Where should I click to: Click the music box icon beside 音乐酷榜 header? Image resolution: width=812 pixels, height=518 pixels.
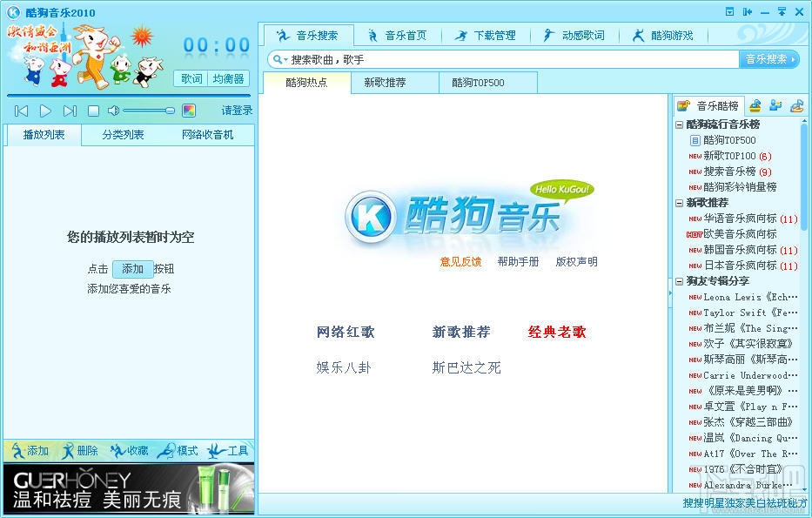755,105
